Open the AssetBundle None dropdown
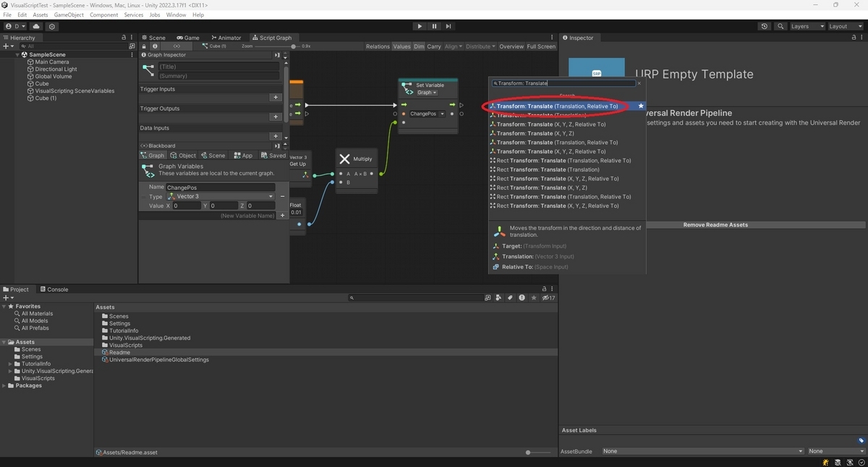 pyautogui.click(x=702, y=451)
